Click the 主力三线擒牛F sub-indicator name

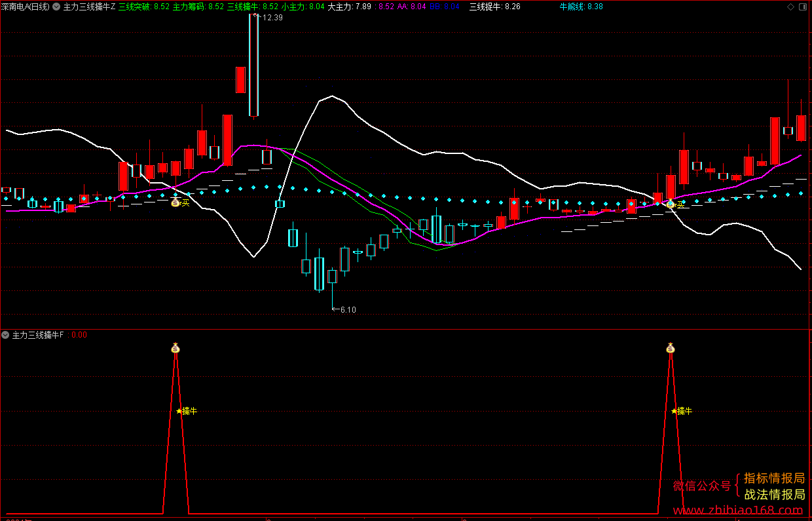[38, 335]
